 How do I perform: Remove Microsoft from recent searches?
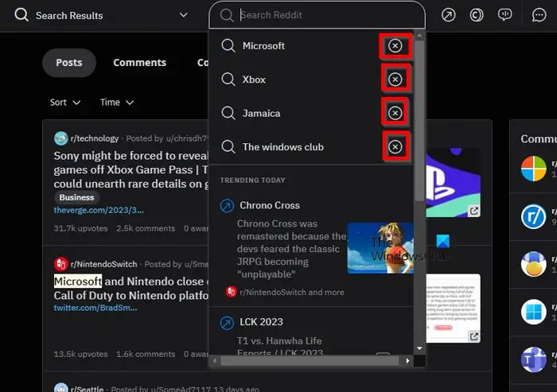pyautogui.click(x=395, y=46)
